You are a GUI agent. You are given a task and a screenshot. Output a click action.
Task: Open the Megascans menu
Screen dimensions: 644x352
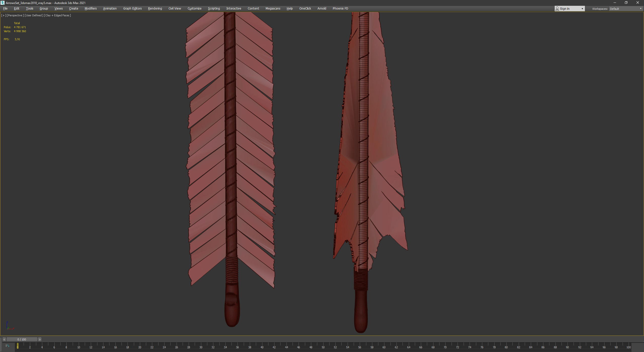coord(273,9)
